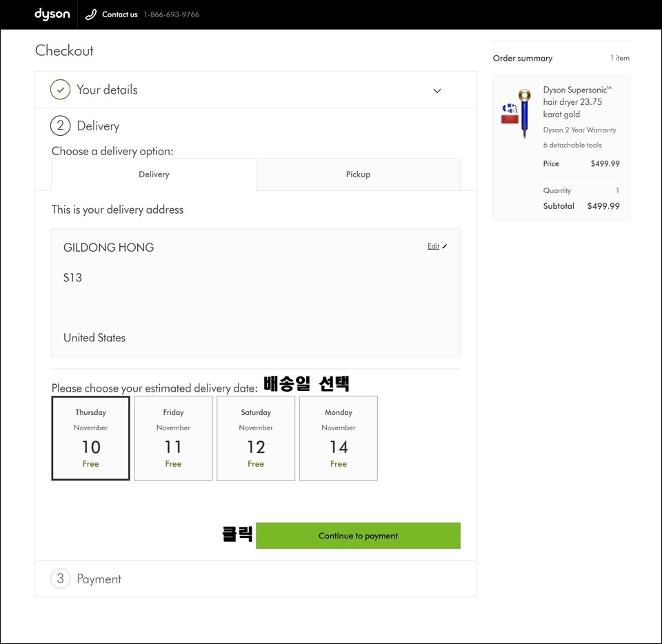Click the Subtotal $499.99 amount
662x644 pixels.
coord(603,206)
